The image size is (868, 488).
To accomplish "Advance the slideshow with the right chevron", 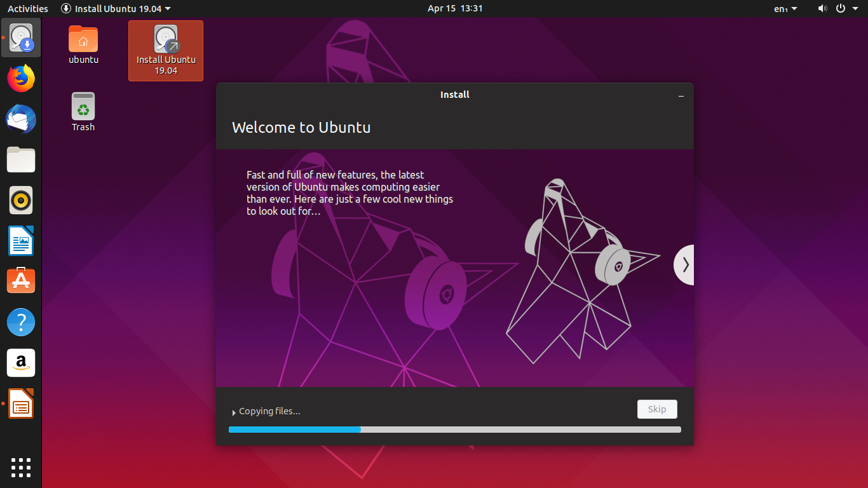I will pyautogui.click(x=684, y=264).
